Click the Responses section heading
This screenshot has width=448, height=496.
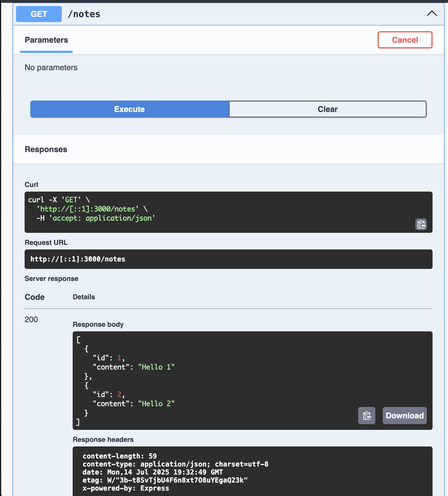point(46,149)
